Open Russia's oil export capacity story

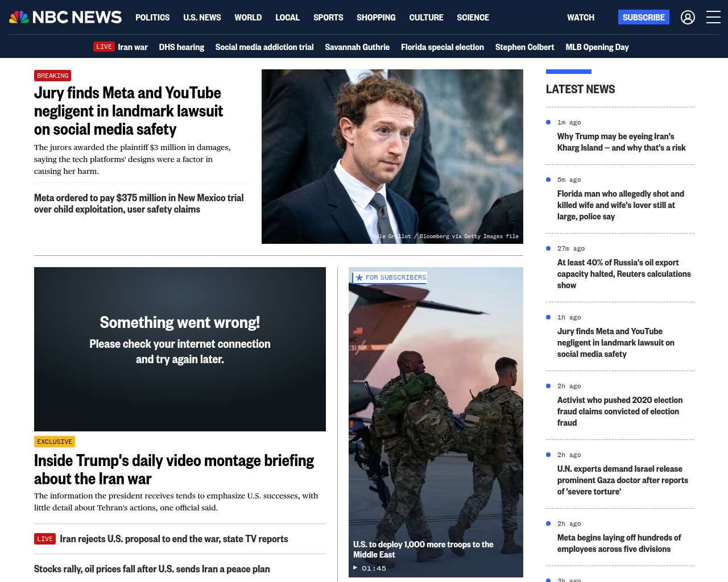[x=623, y=274]
